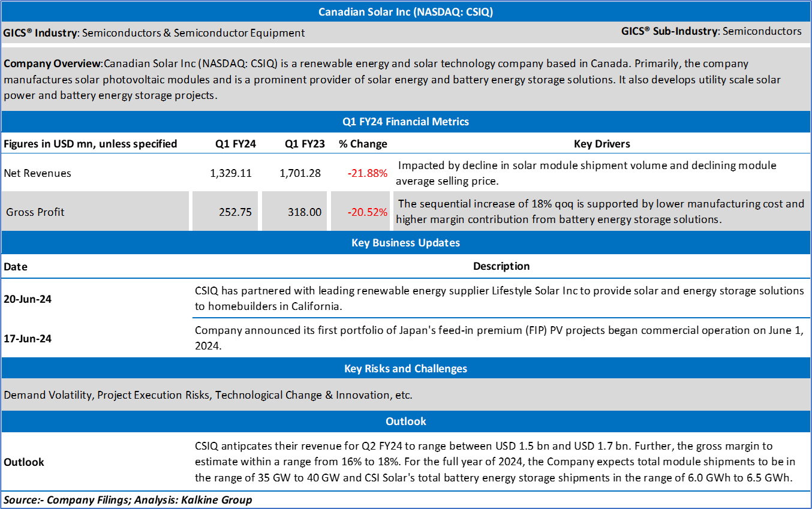
Task: Click the Company Overview paragraph
Action: pyautogui.click(x=393, y=79)
